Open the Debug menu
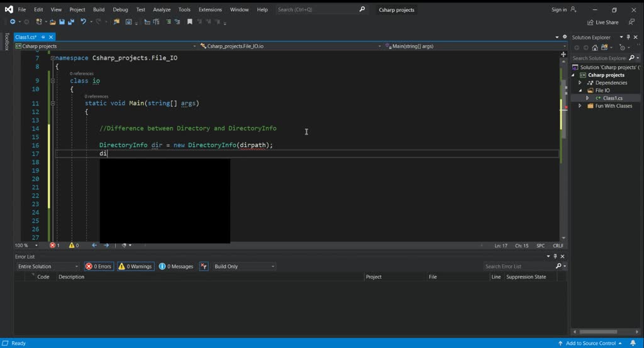The width and height of the screenshot is (644, 348). point(120,9)
